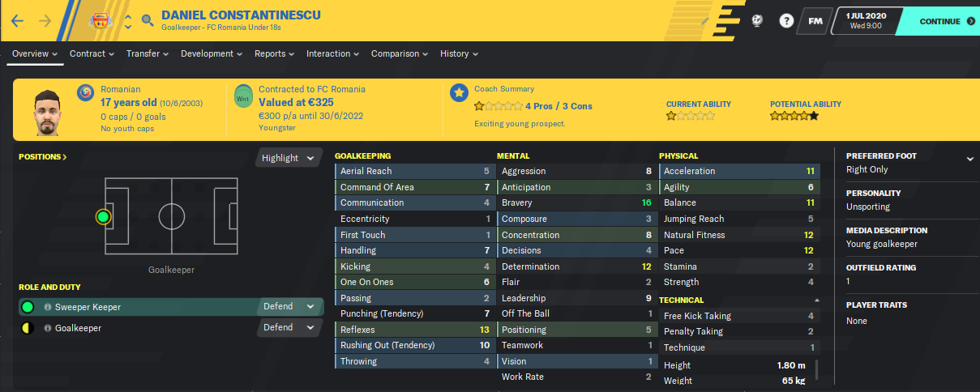
Task: Click the info icon beside Sweeper Keeper
Action: (x=48, y=307)
